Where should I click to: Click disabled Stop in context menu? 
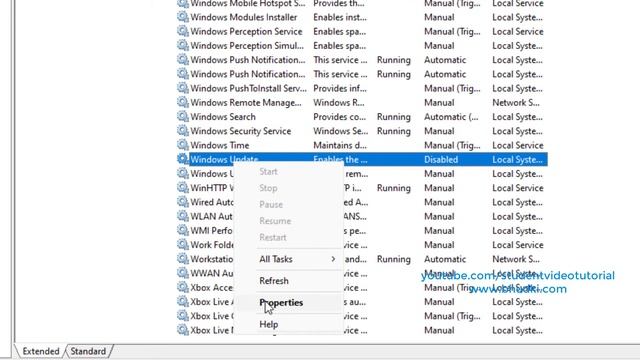[268, 188]
